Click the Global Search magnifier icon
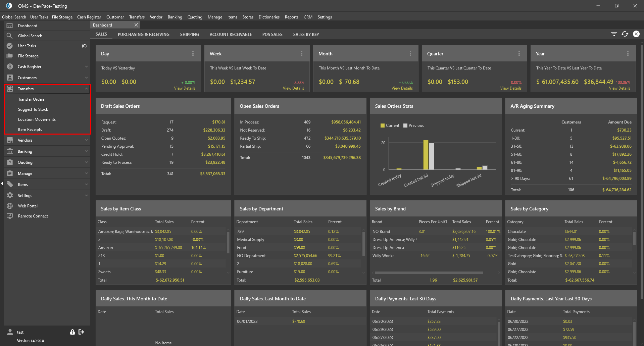This screenshot has height=346, width=644. (x=10, y=36)
